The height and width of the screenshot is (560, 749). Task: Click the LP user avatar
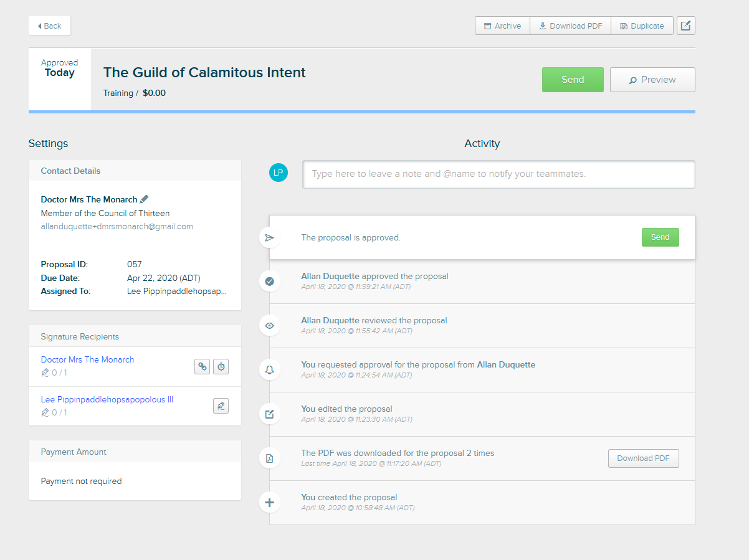(x=278, y=173)
